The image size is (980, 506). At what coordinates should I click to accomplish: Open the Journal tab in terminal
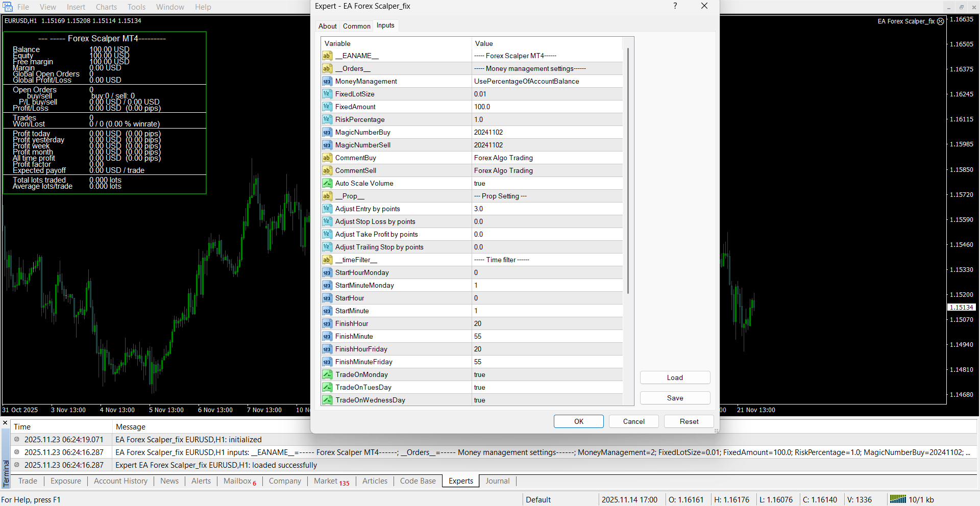[x=497, y=481]
